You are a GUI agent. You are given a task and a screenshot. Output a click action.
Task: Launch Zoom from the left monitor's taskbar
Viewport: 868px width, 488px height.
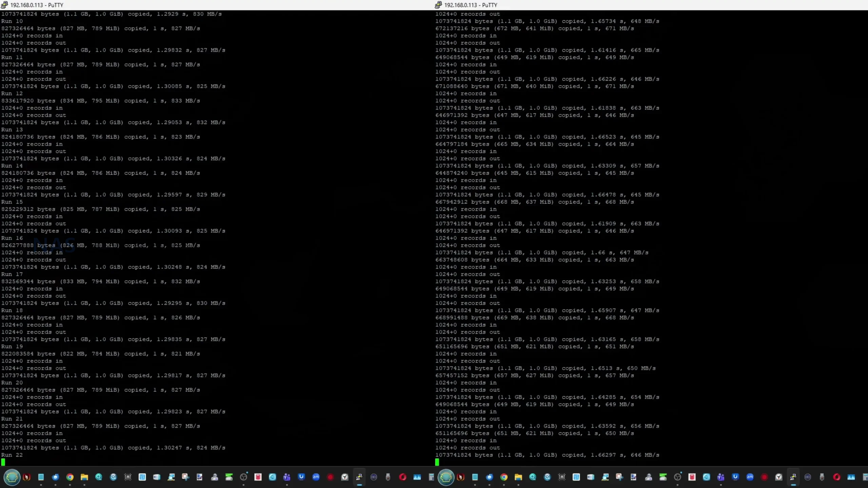(316, 477)
